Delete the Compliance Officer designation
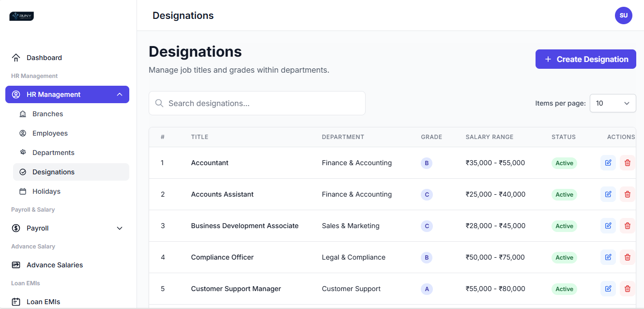The height and width of the screenshot is (309, 644). point(628,257)
